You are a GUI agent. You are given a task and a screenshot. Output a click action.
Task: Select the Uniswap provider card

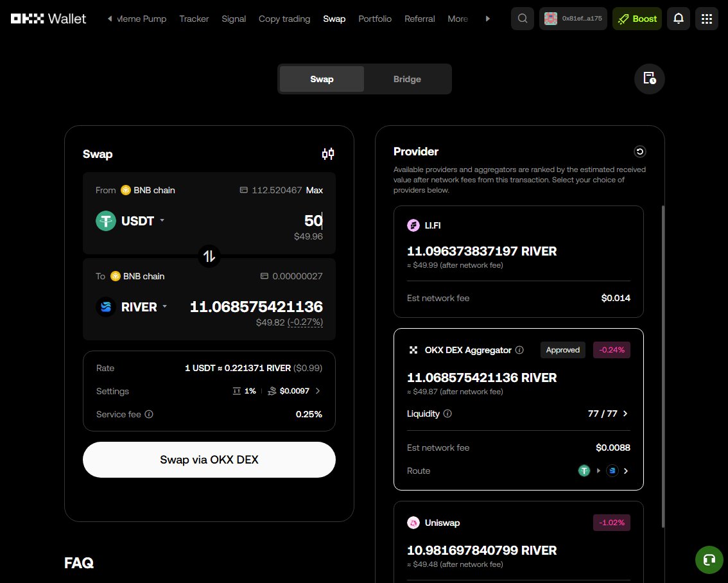pos(518,542)
